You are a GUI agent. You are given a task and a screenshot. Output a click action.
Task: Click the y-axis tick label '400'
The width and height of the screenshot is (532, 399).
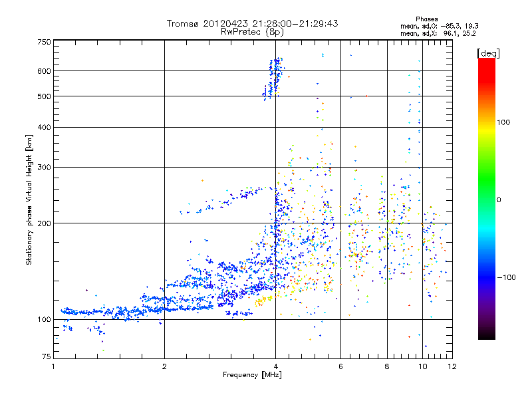[44, 128]
